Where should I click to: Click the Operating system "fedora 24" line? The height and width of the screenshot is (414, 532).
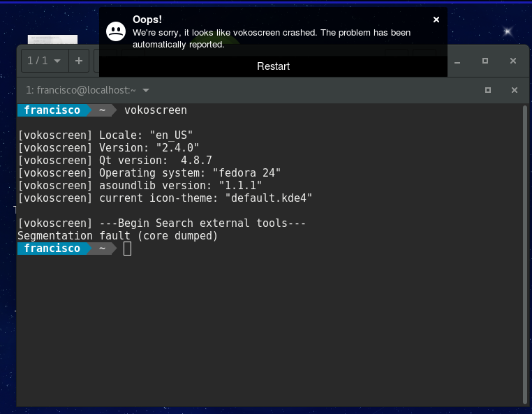point(149,173)
